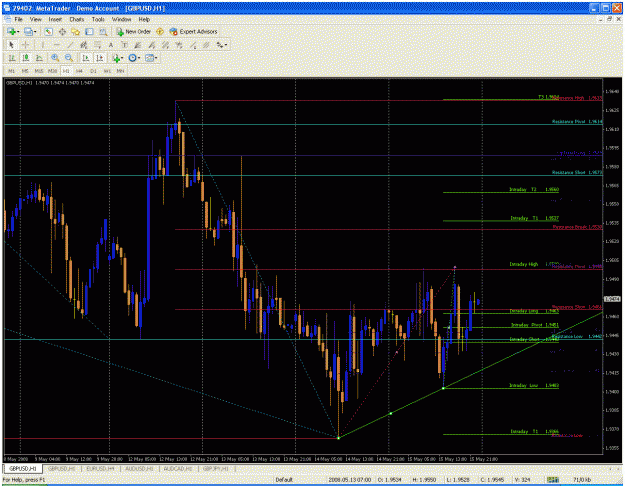Click the 'Intraday T2 1.9560' label
Viewport: 625px width, 486px height.
pos(534,190)
